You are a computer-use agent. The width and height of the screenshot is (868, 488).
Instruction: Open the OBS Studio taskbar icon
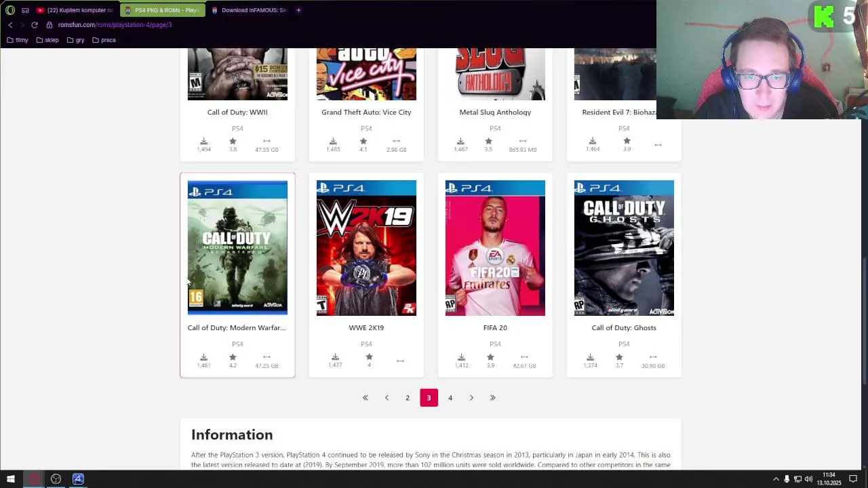(x=56, y=479)
